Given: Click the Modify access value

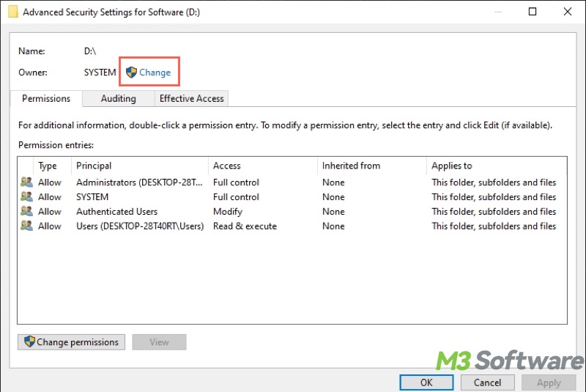Looking at the screenshot, I should pos(228,212).
